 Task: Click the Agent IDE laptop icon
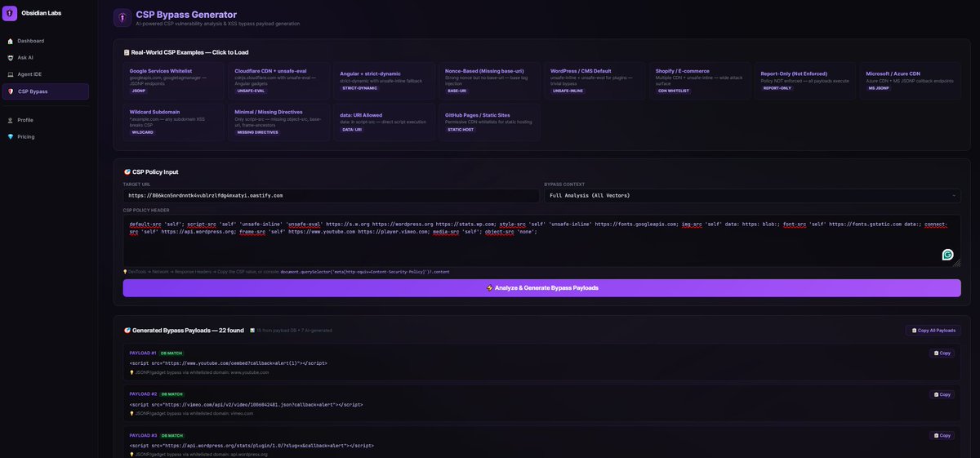coord(11,74)
